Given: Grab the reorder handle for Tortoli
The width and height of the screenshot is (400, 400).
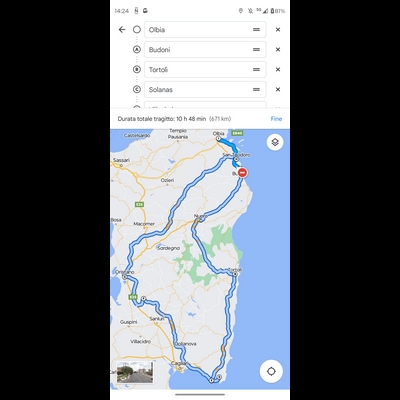Looking at the screenshot, I should click(256, 70).
